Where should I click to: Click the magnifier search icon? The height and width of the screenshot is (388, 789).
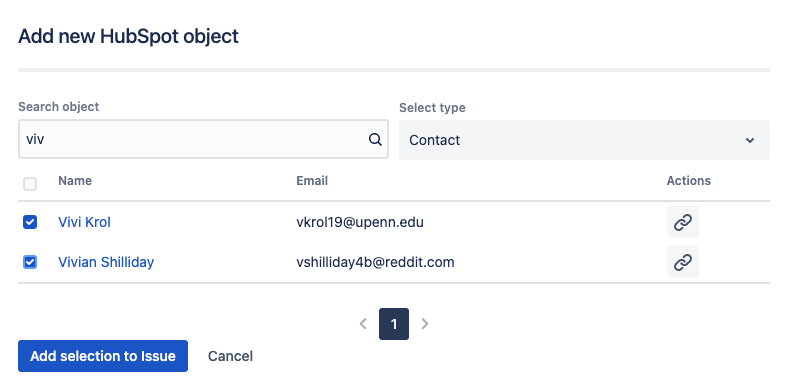coord(375,139)
